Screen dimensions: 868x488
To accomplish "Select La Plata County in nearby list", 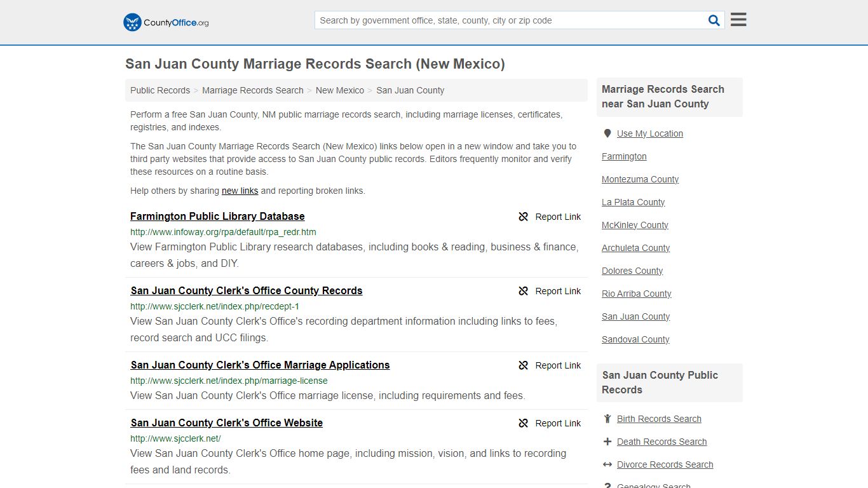I will [x=633, y=202].
